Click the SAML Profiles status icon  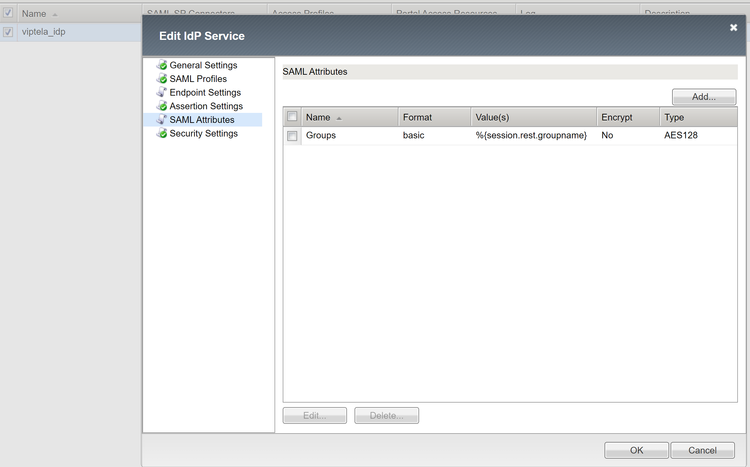pyautogui.click(x=161, y=79)
